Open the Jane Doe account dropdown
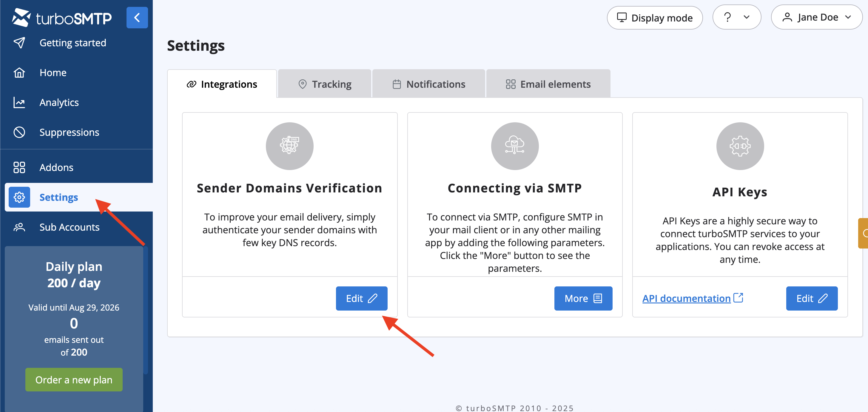Viewport: 868px width, 412px height. [x=816, y=17]
